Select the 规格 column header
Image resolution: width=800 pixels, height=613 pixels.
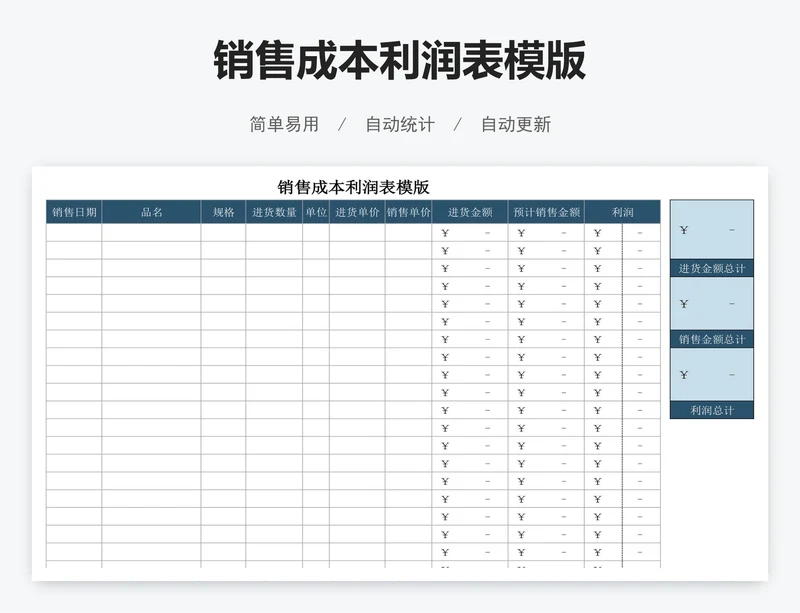(x=223, y=212)
